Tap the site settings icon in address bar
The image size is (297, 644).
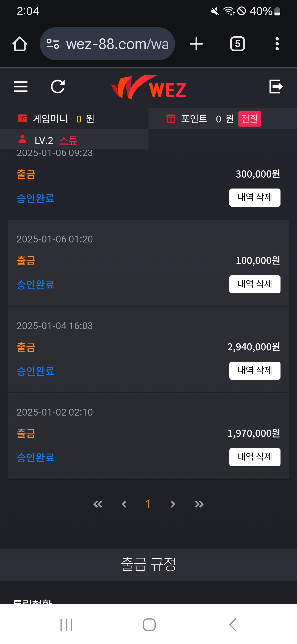pyautogui.click(x=53, y=44)
